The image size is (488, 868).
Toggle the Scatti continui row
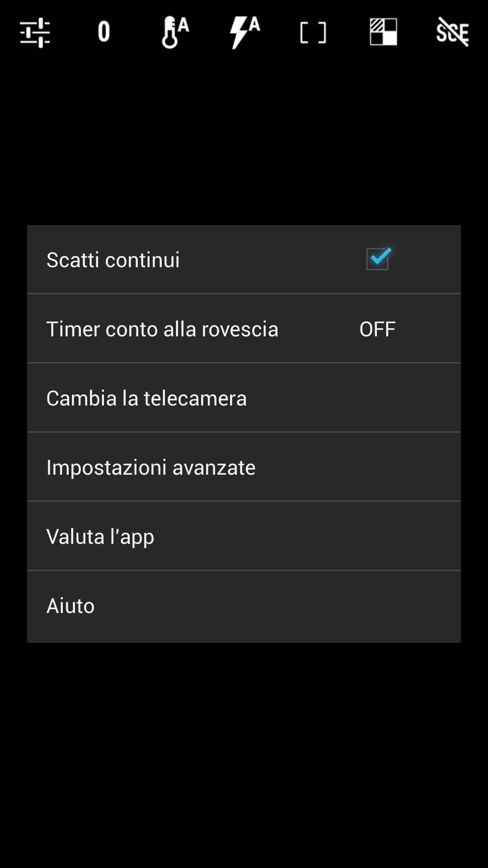[x=244, y=259]
